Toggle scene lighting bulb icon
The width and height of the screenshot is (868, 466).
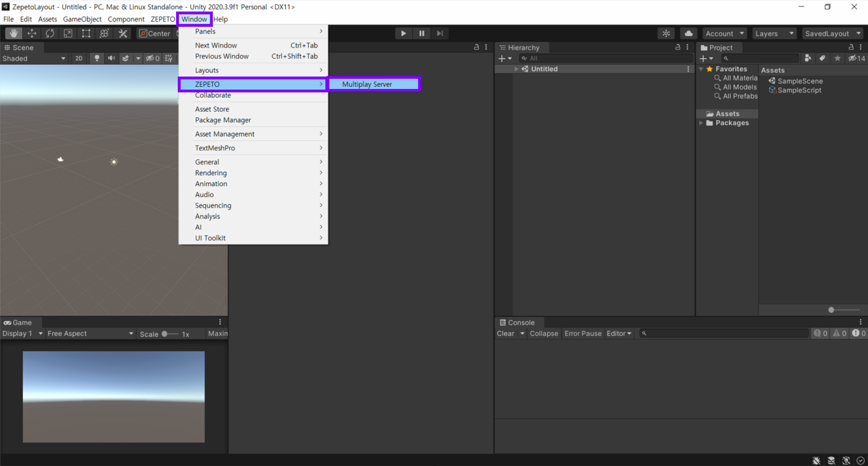[x=97, y=58]
